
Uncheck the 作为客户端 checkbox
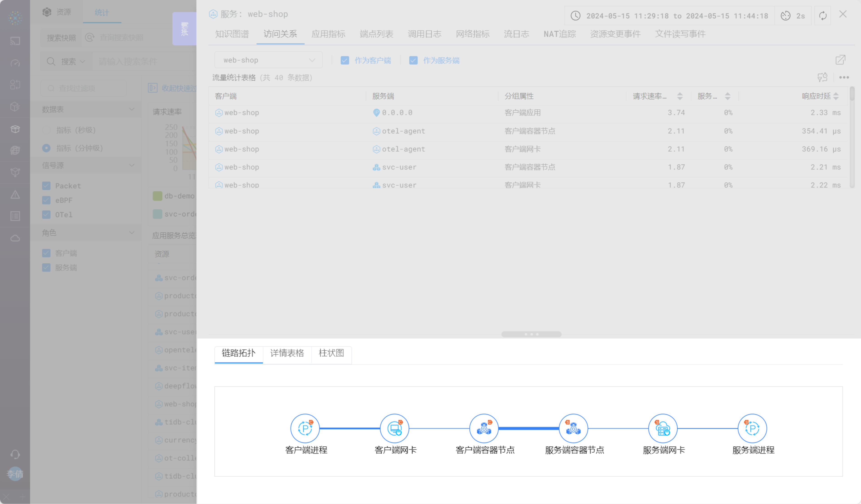345,61
